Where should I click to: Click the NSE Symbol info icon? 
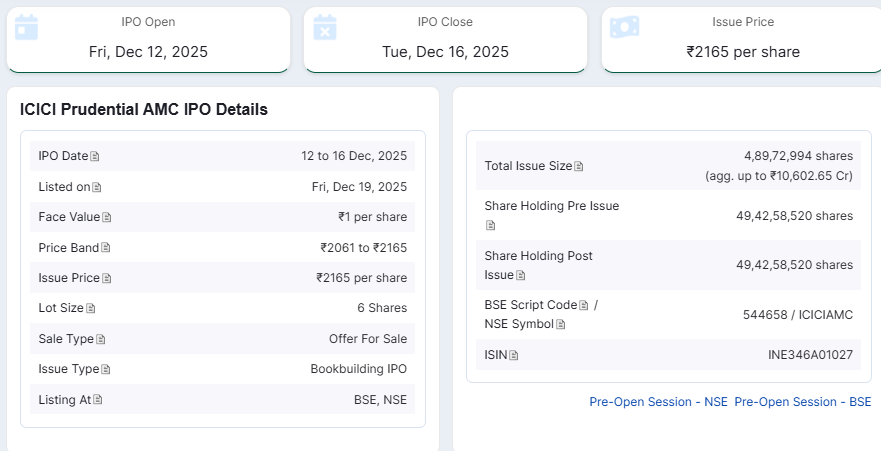pyautogui.click(x=561, y=325)
